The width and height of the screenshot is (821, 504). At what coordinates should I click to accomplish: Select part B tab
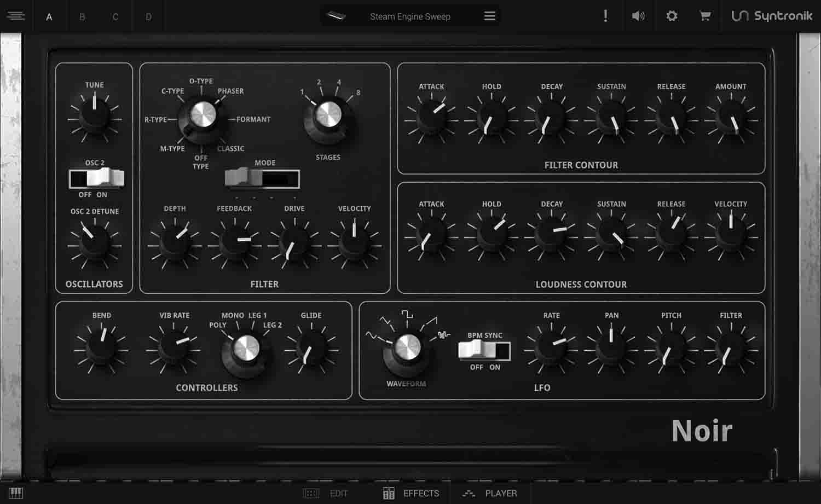(x=82, y=17)
